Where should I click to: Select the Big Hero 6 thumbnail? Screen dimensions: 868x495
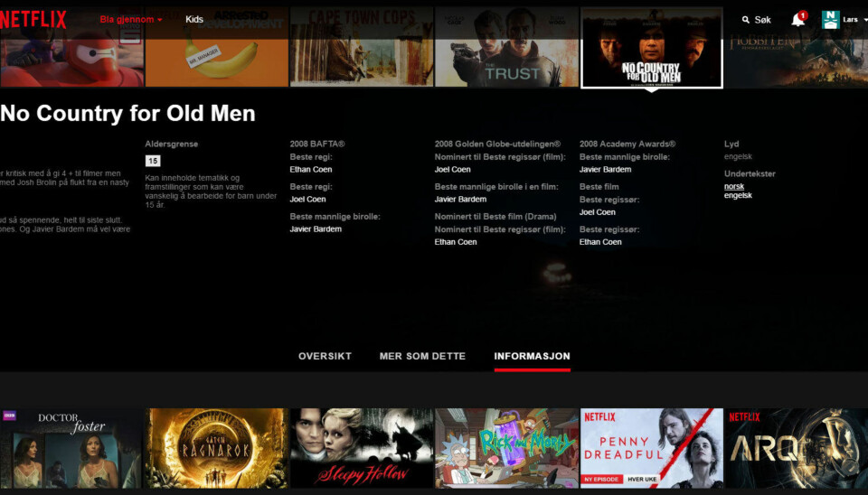tap(72, 47)
